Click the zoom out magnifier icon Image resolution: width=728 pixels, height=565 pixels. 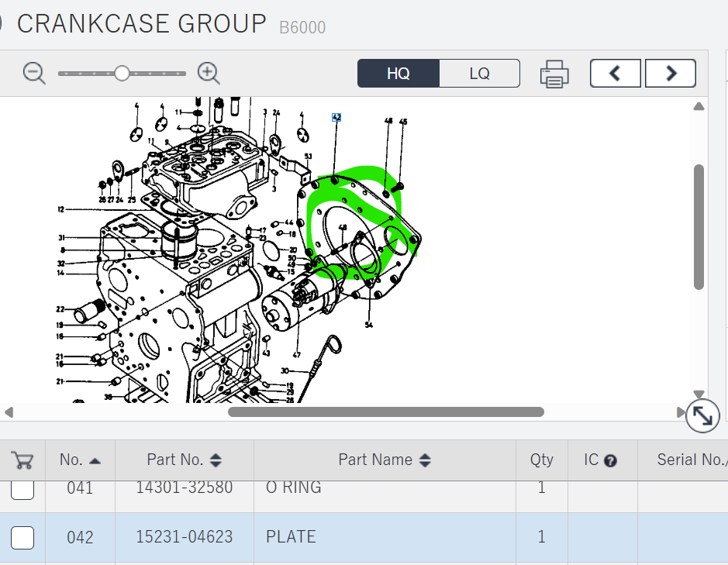pyautogui.click(x=34, y=74)
